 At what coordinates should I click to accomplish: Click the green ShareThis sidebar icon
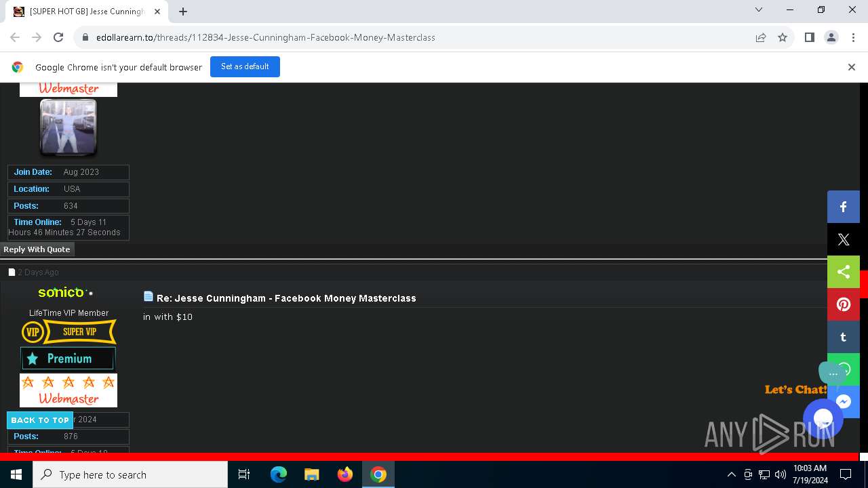[x=844, y=272]
